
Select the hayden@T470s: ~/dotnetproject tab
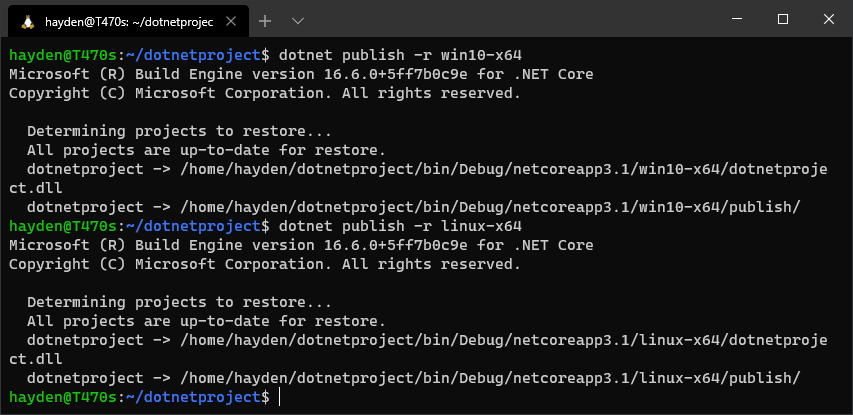coord(128,21)
